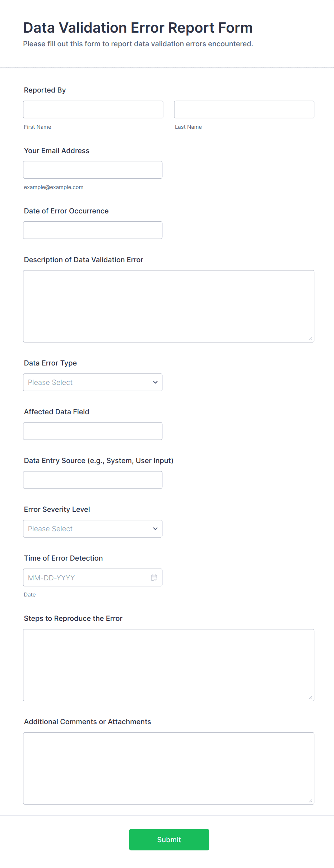
Task: Focus the First Name input field
Action: (93, 109)
